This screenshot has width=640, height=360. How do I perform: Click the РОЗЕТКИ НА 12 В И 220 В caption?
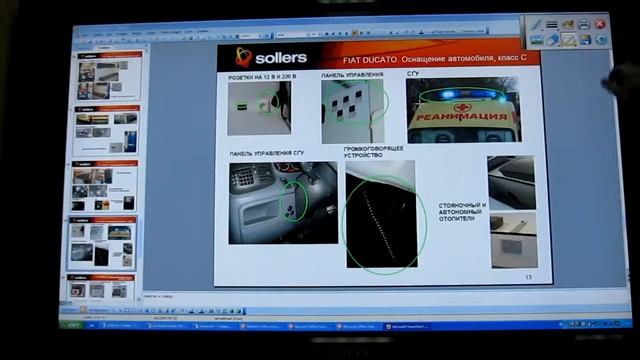(x=262, y=77)
